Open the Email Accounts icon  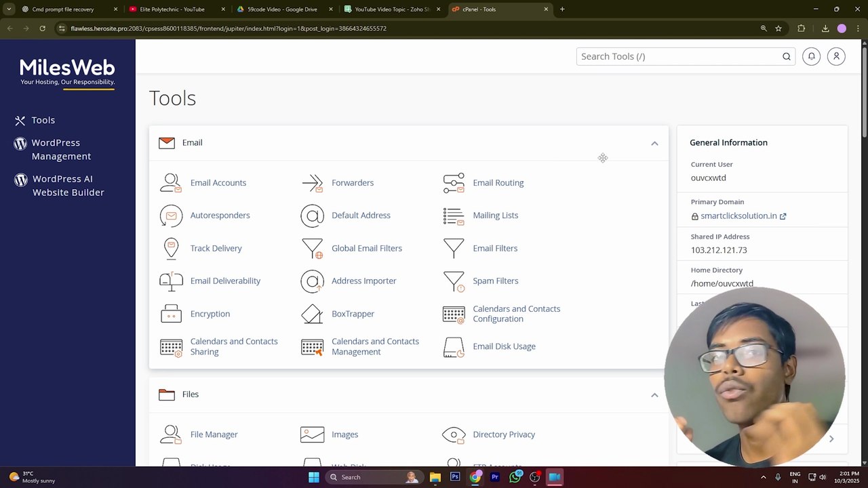171,183
